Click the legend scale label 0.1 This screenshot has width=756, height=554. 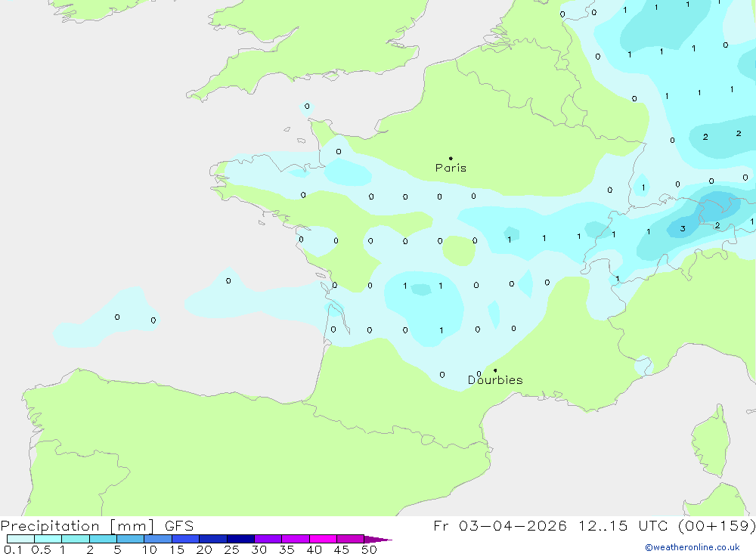pos(13,549)
